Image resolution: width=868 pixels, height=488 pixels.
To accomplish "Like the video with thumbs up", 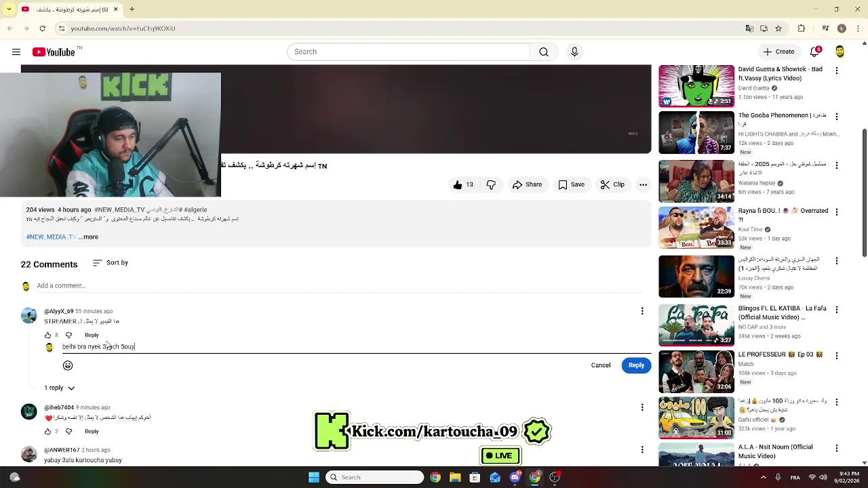I will pyautogui.click(x=463, y=184).
